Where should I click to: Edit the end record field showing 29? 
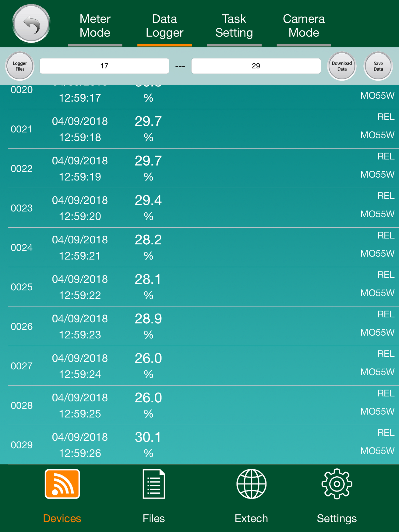pos(256,66)
